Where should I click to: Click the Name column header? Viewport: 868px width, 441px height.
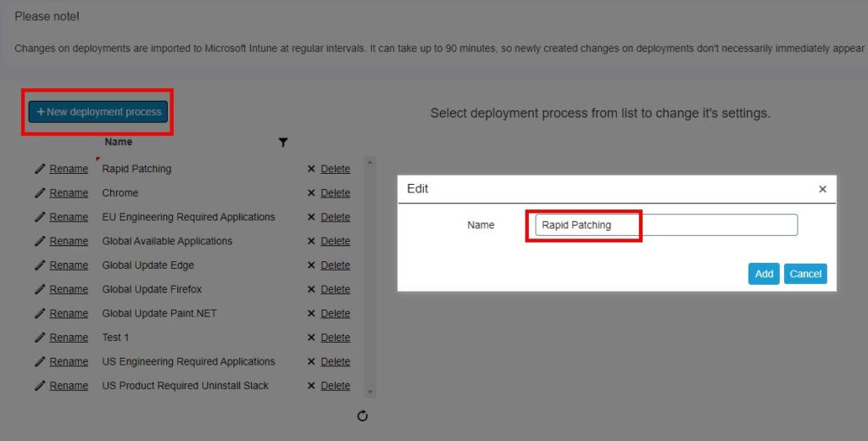pos(119,142)
